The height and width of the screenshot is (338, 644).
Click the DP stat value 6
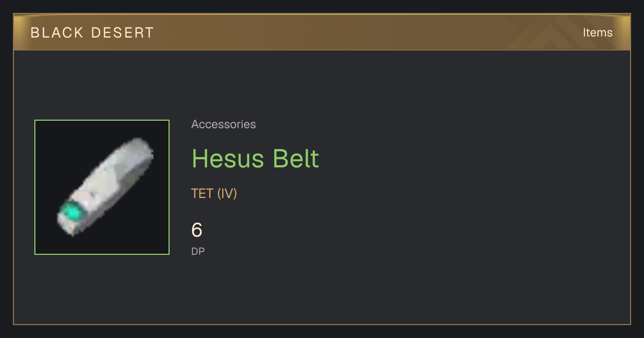[197, 230]
